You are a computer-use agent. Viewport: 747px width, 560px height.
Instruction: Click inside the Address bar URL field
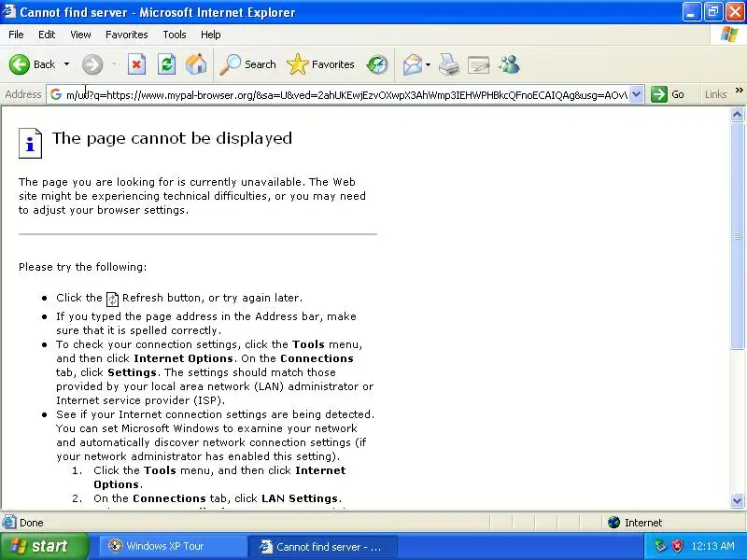pyautogui.click(x=346, y=95)
